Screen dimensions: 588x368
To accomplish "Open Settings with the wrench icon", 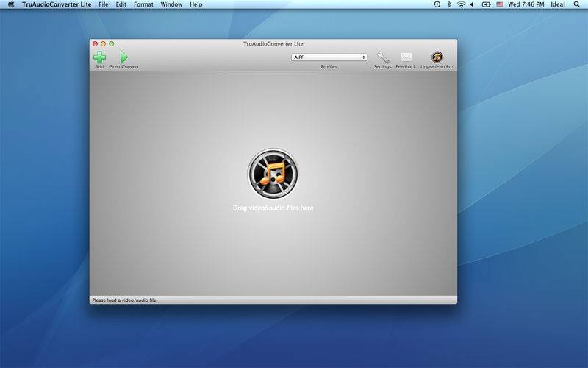I will 382,57.
